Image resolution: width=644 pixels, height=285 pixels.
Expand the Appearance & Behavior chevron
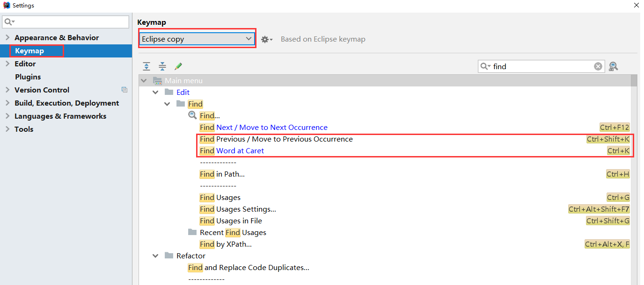[7, 37]
